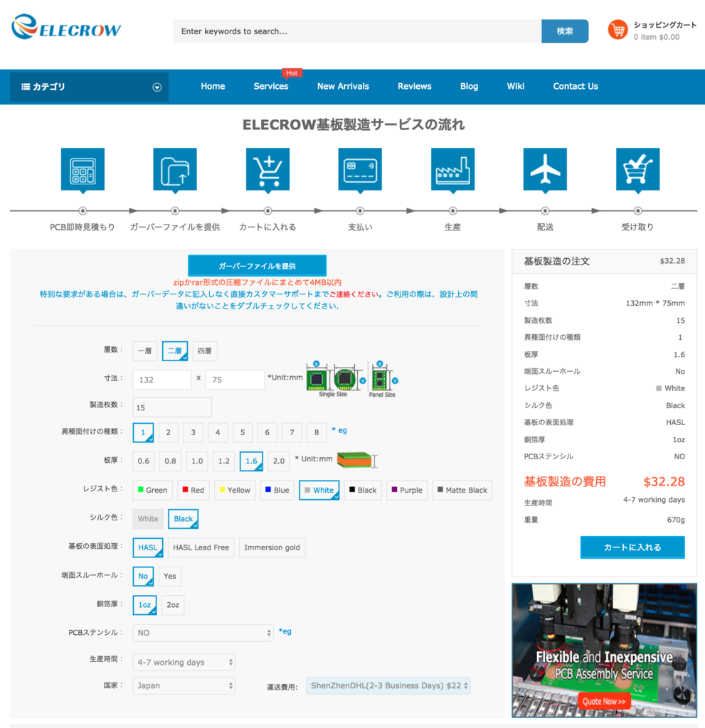Select Purple solder mask color
This screenshot has width=705, height=728.
click(x=407, y=490)
